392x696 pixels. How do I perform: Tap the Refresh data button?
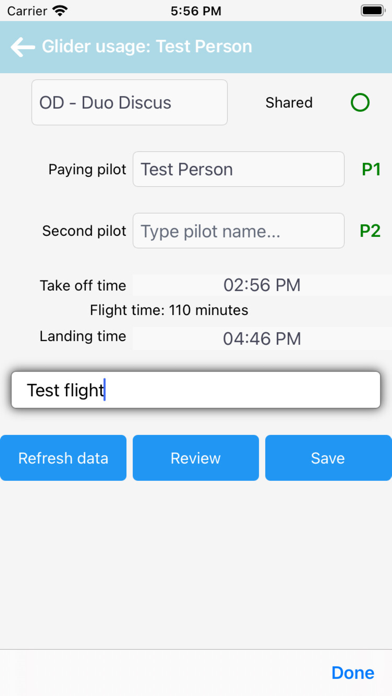pyautogui.click(x=63, y=458)
